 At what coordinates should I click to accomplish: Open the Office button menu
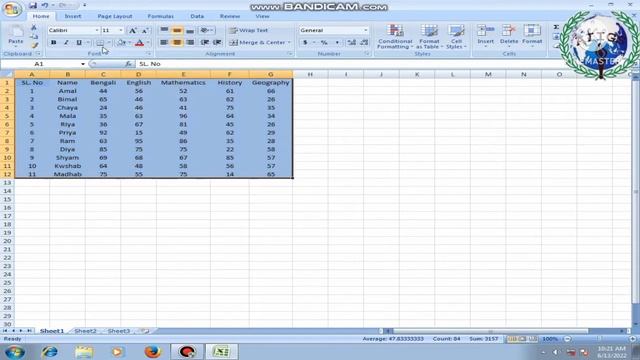[x=11, y=9]
